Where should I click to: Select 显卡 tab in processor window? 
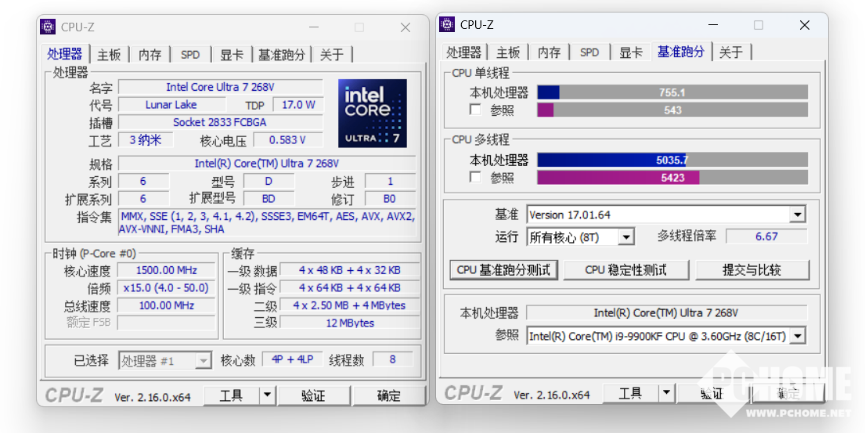point(232,55)
